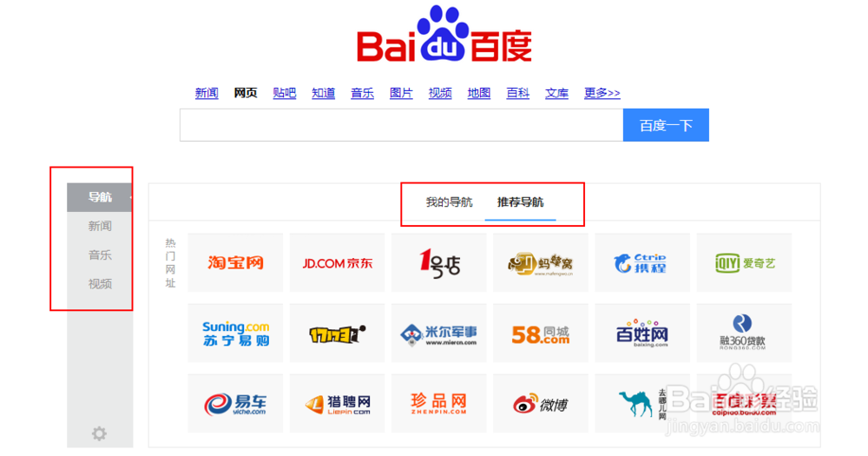The image size is (868, 456).
Task: Open the 米尔军事 site tile
Action: tap(439, 333)
